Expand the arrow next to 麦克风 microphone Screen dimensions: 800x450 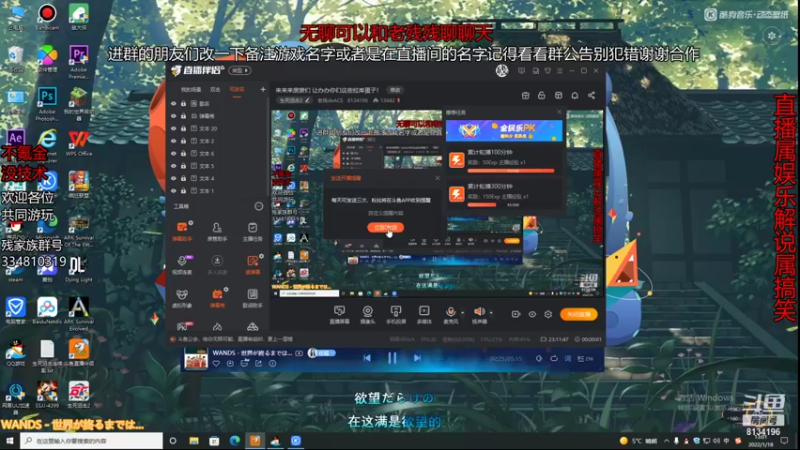pyautogui.click(x=462, y=312)
